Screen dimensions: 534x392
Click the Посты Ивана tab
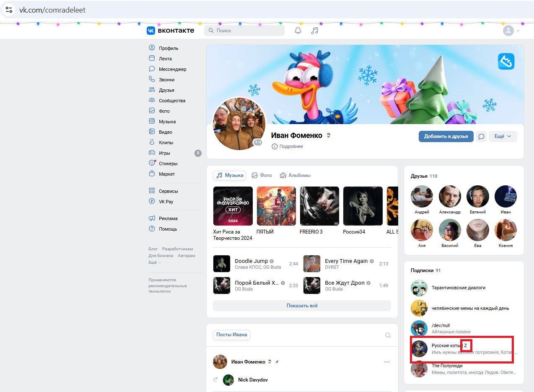pos(232,335)
